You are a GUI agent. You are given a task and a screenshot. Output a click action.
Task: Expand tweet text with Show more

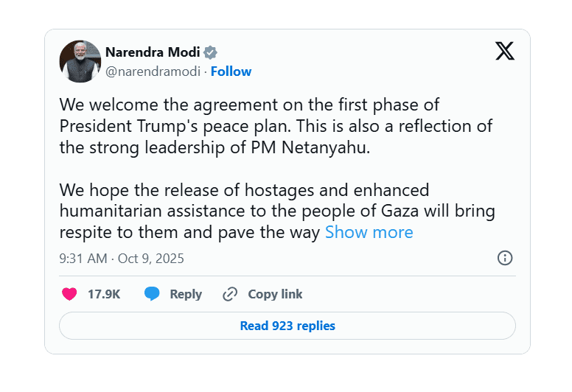369,233
